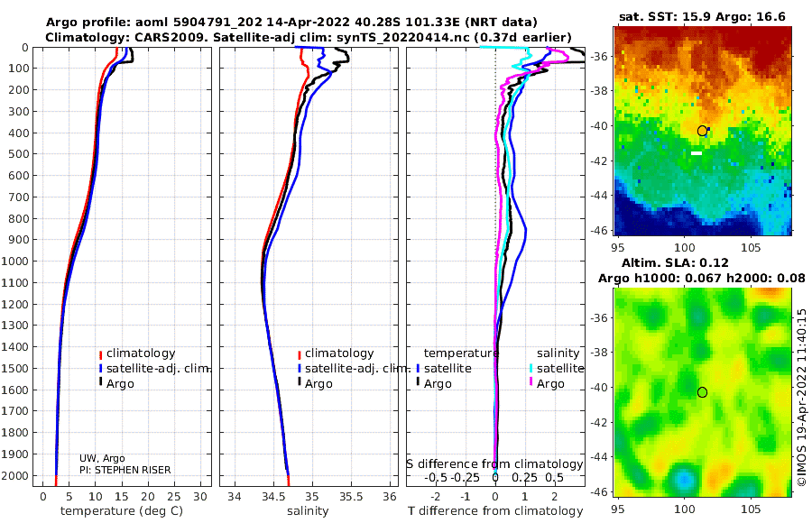Click the IMOS 19-Apr-2022 timestamp text

(x=802, y=397)
